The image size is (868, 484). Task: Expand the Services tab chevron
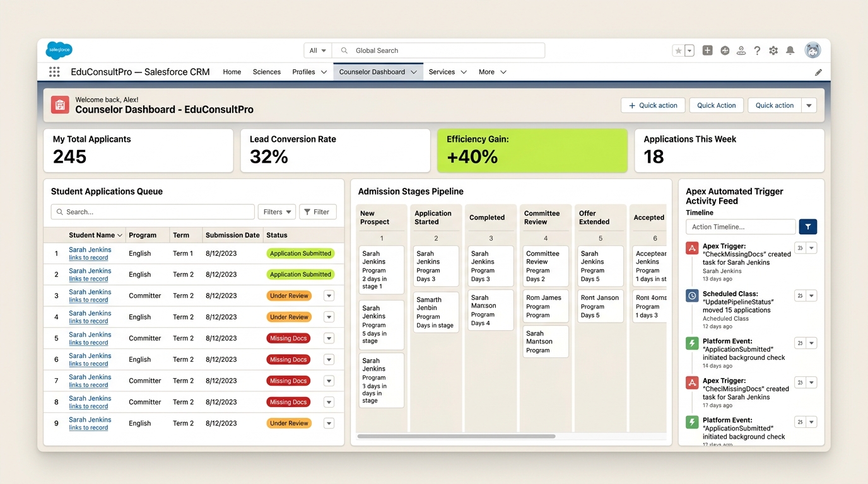point(464,72)
